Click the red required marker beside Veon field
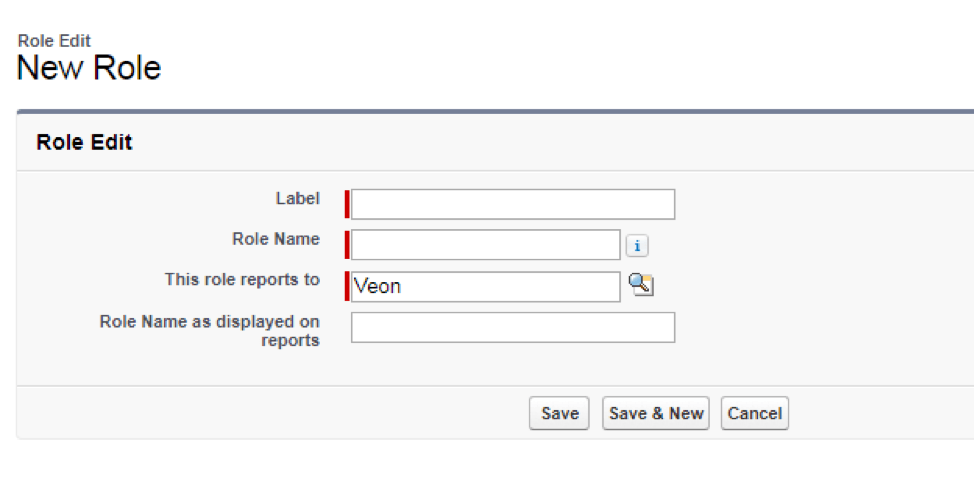 347,286
